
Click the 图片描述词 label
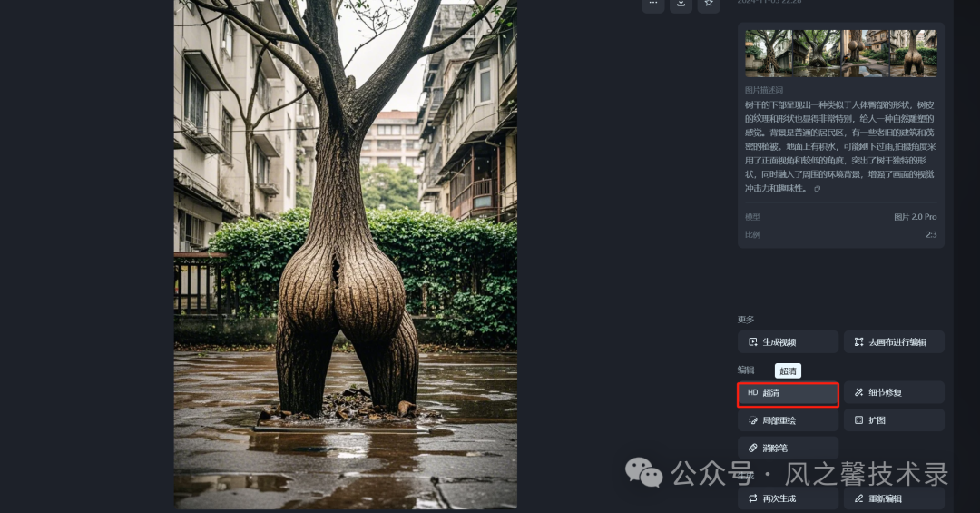pyautogui.click(x=764, y=90)
